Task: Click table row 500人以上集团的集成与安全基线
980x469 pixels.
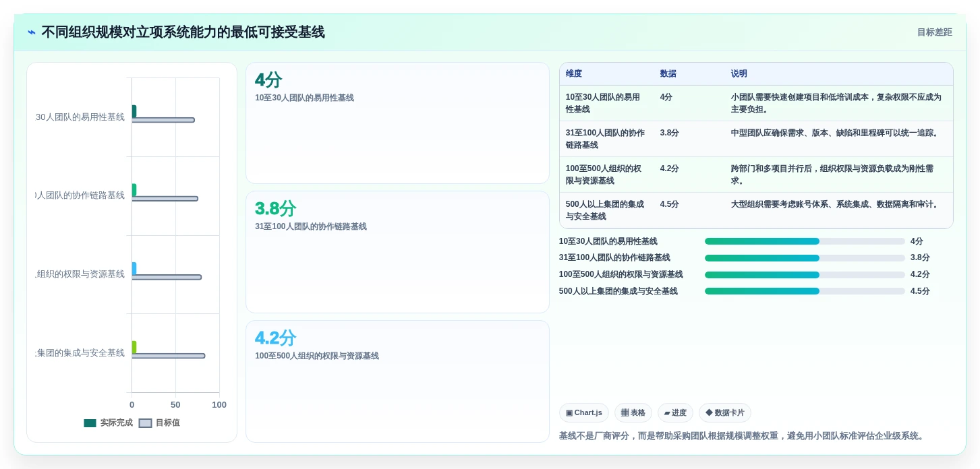Action: click(756, 210)
